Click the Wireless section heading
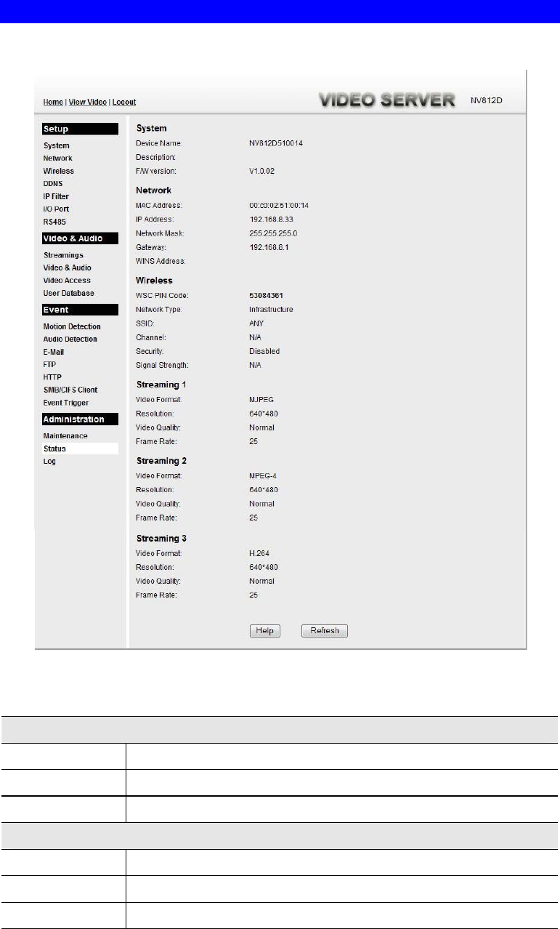The width and height of the screenshot is (560, 929). click(x=155, y=281)
